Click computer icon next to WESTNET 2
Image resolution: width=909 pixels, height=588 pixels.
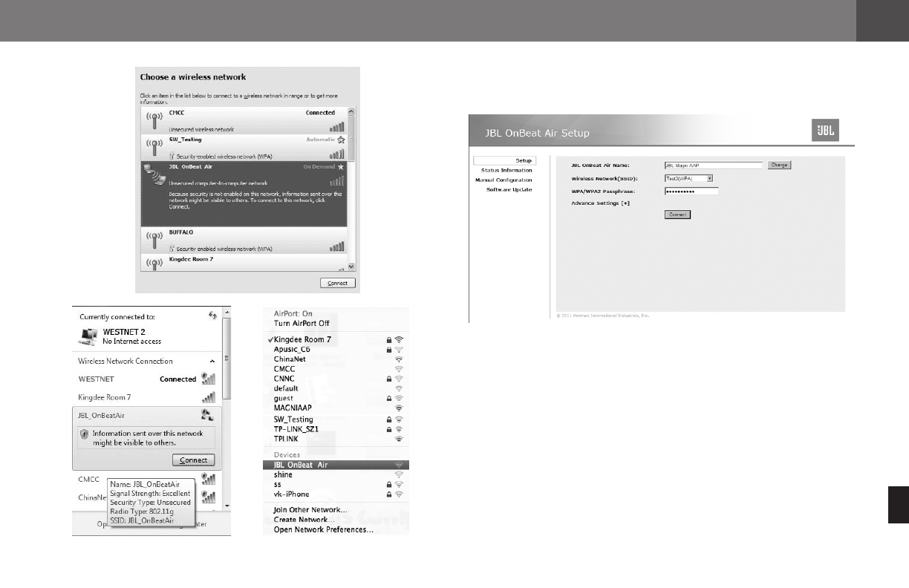click(x=89, y=336)
